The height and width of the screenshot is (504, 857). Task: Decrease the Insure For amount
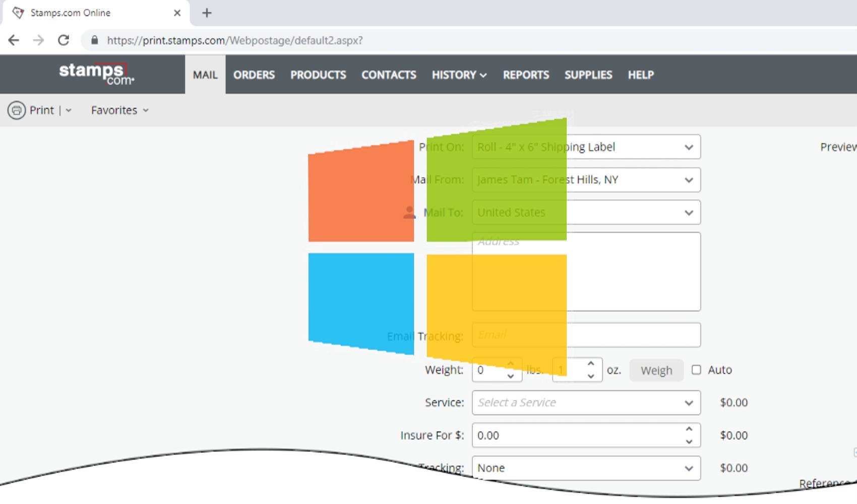[689, 442]
